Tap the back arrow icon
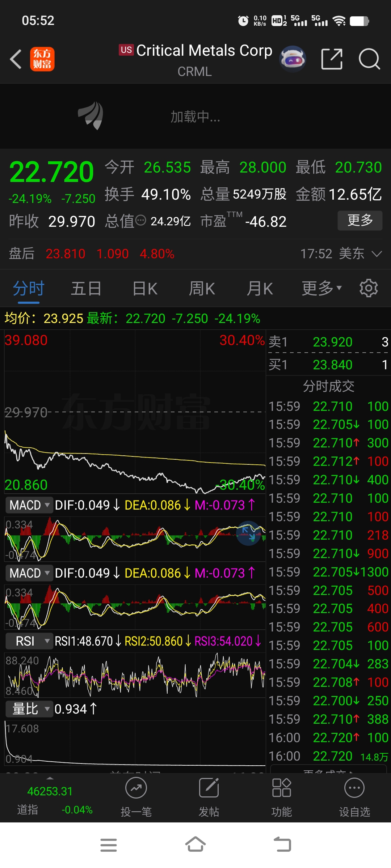This screenshot has height=868, width=391. click(x=16, y=59)
